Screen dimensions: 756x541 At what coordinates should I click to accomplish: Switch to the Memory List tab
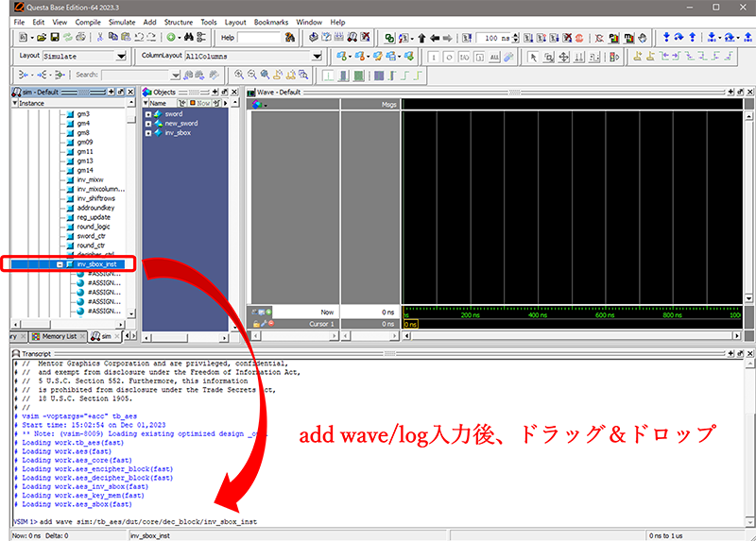pos(59,336)
